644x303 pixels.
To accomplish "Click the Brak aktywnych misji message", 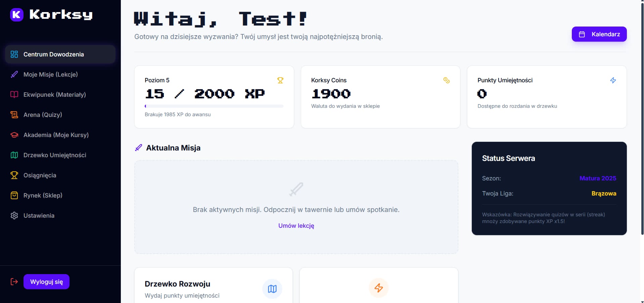I will click(x=296, y=210).
